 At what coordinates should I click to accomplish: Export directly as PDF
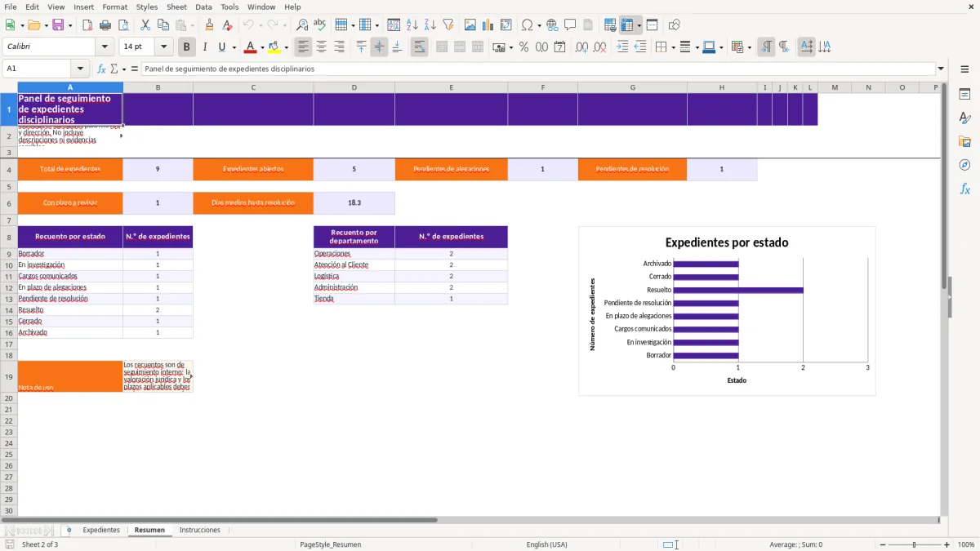coord(87,25)
